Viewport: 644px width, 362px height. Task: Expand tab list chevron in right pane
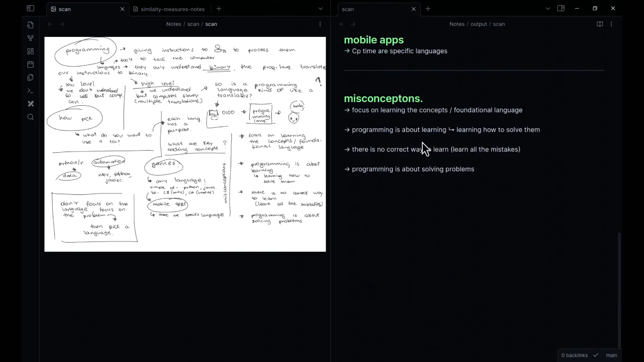click(548, 9)
